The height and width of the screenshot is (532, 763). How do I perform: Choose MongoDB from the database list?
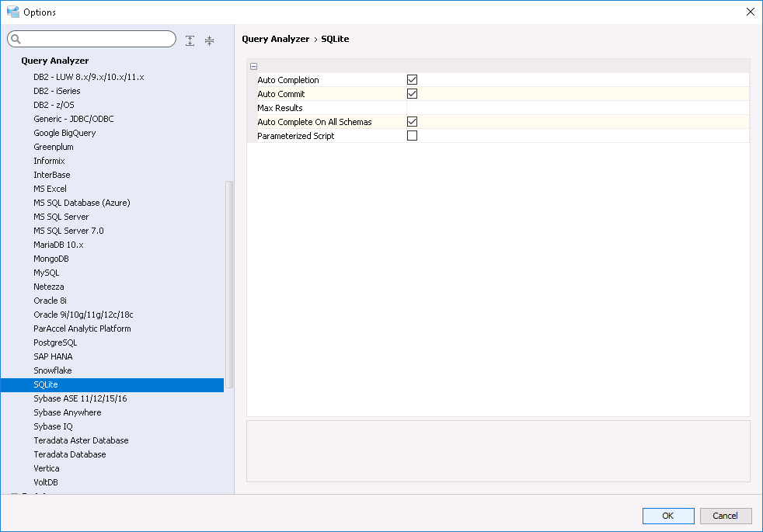51,259
